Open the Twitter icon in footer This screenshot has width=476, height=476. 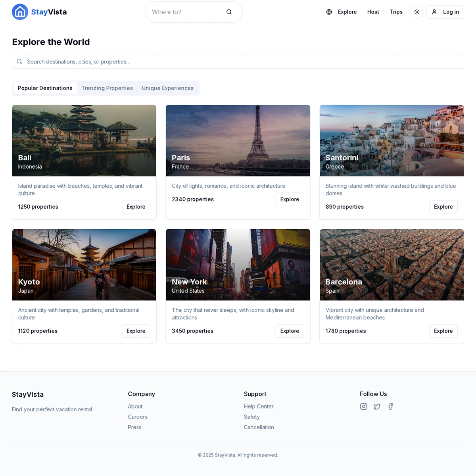tap(377, 407)
